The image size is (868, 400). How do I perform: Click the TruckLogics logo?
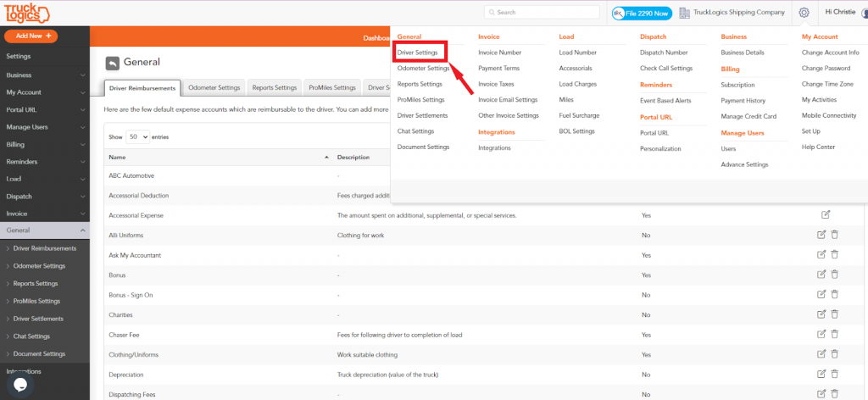pos(26,12)
